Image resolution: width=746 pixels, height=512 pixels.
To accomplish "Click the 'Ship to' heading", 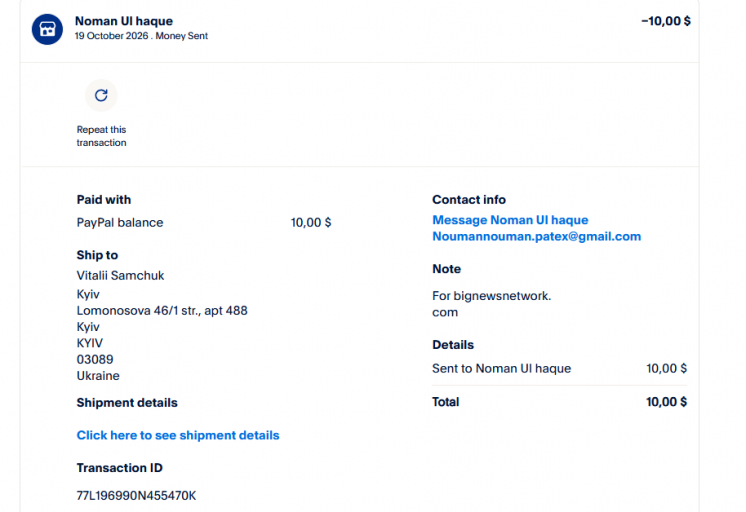I will pyautogui.click(x=97, y=255).
